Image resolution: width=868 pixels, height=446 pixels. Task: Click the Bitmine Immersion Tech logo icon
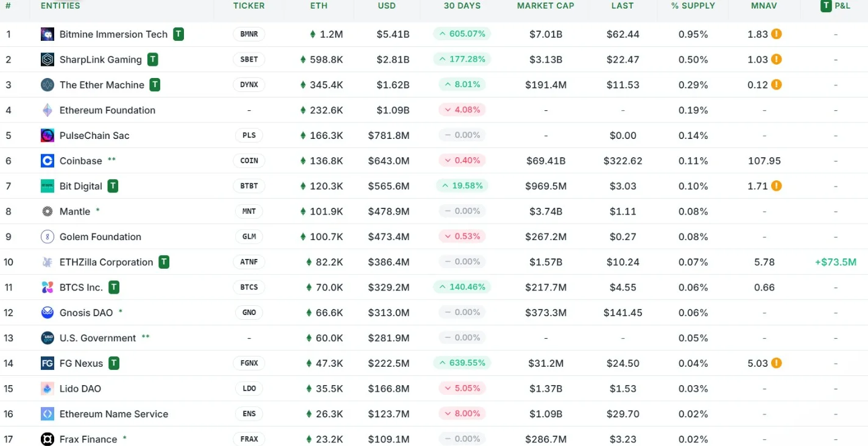tap(48, 34)
